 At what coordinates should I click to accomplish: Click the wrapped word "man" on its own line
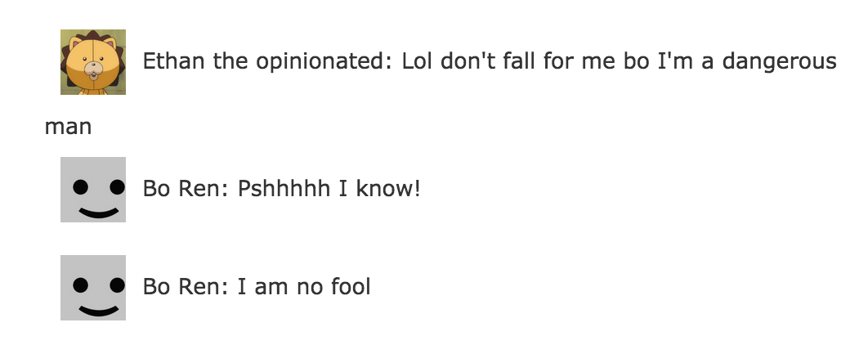pyautogui.click(x=68, y=127)
